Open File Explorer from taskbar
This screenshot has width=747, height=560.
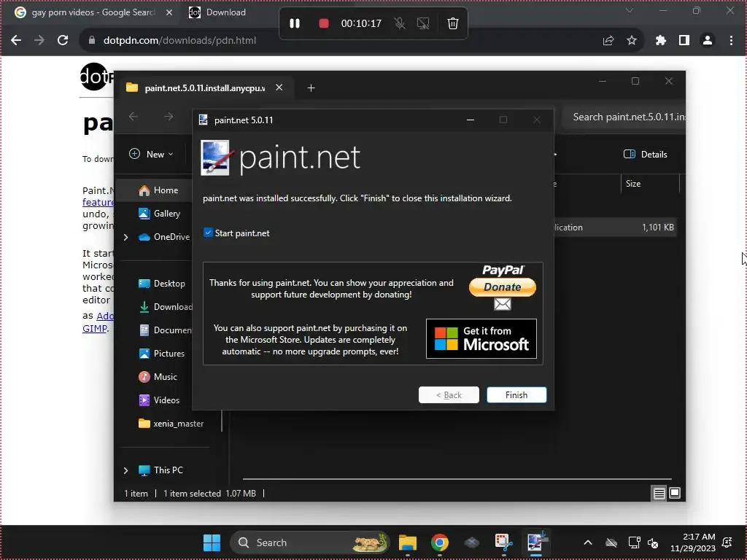coord(408,542)
